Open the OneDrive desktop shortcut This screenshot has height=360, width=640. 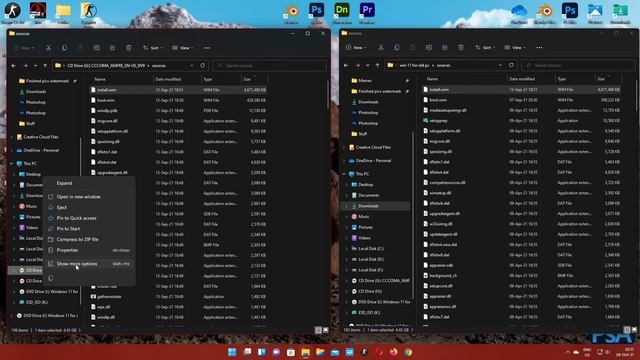[519, 13]
